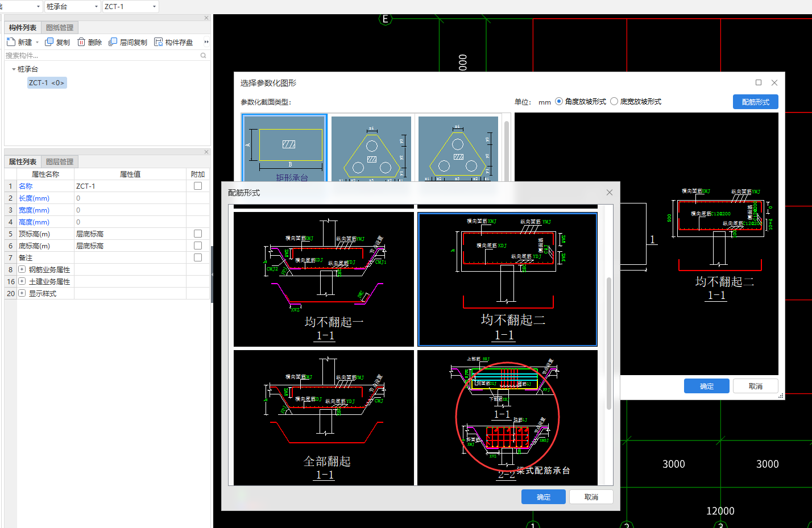This screenshot has height=528, width=812.
Task: Expand the 土建业务属性 row
Action: click(x=22, y=281)
